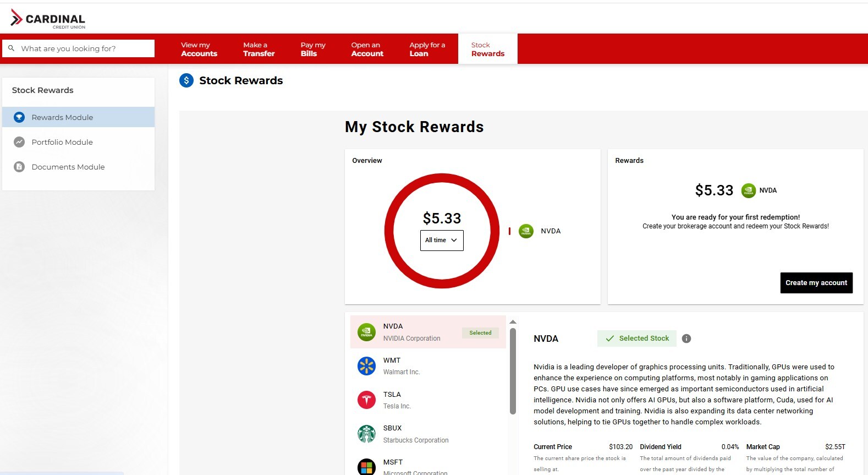Click the blue dollar Stock Rewards icon
This screenshot has width=868, height=475.
(186, 80)
